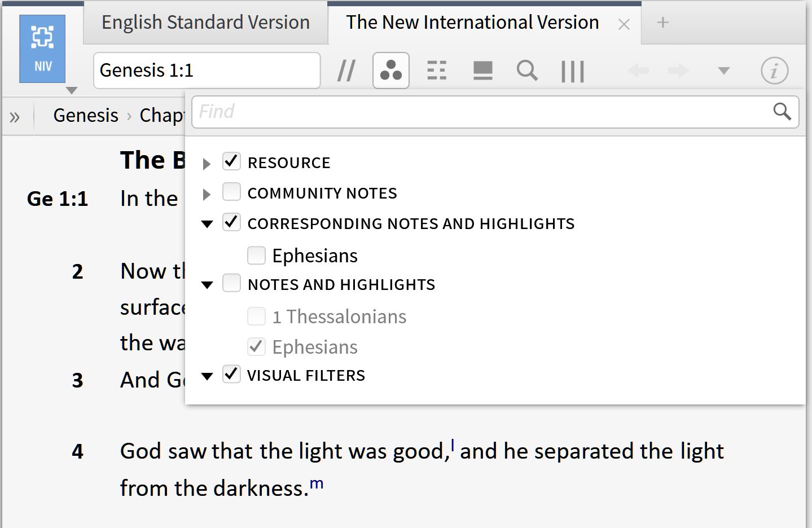Click the 'RESOURCE' label
Screen dimensions: 812x528
point(289,163)
